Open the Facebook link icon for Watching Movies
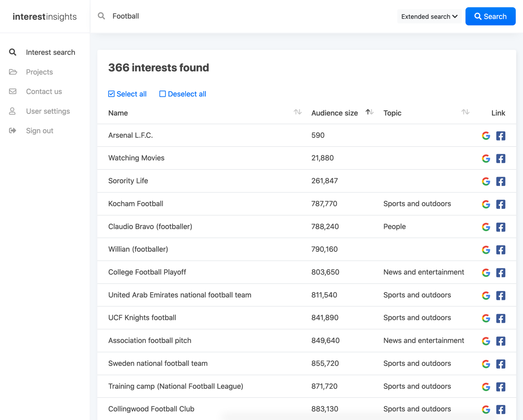The width and height of the screenshot is (523, 420). tap(501, 158)
